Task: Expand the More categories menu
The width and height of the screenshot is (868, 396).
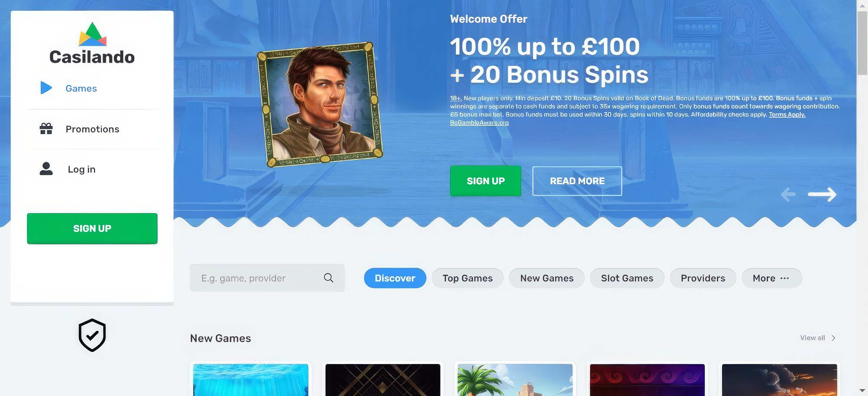Action: click(x=772, y=278)
